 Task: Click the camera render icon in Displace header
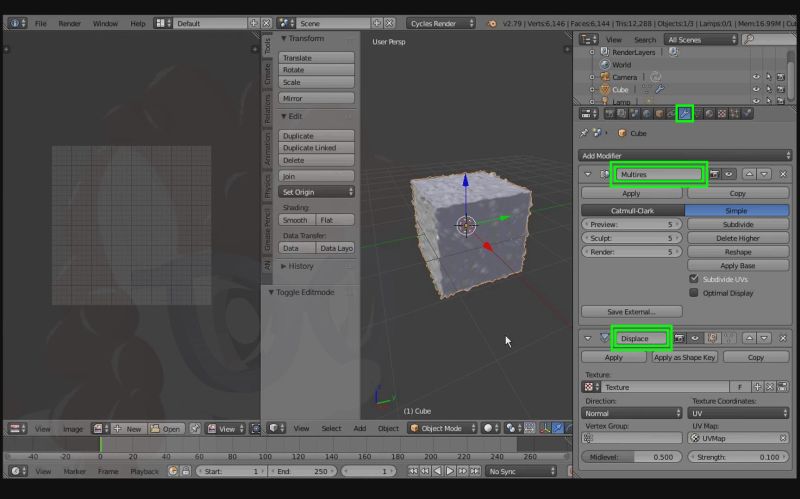[x=679, y=338]
